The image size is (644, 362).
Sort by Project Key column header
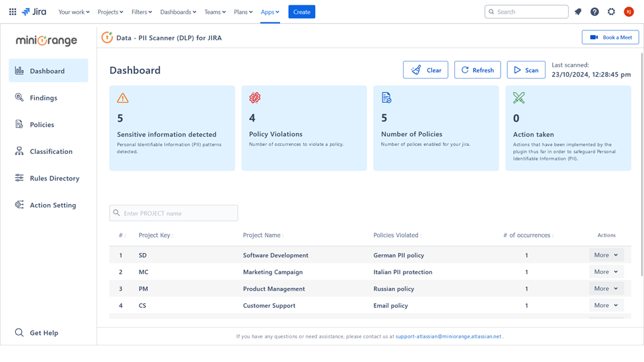tap(156, 235)
